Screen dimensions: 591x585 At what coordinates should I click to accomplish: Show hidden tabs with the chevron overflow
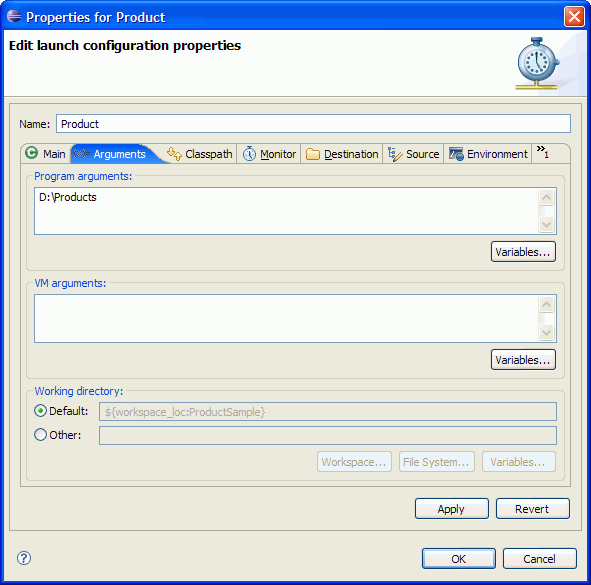tap(543, 152)
